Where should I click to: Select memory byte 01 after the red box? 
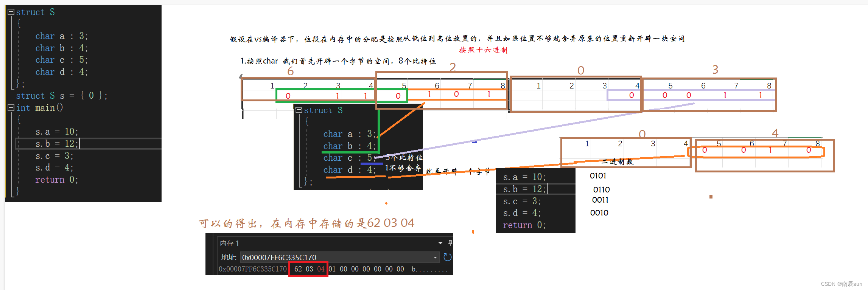pos(332,269)
